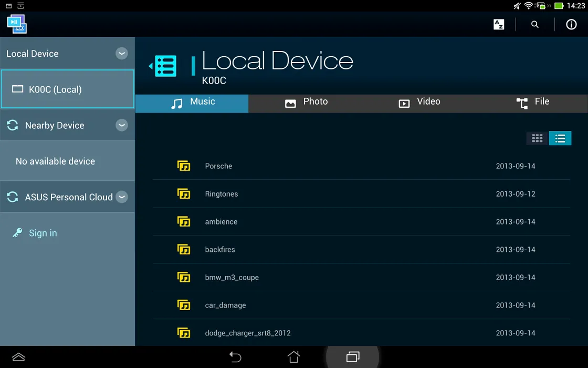The height and width of the screenshot is (368, 588).
Task: Collapse the Local Device section
Action: pos(122,54)
